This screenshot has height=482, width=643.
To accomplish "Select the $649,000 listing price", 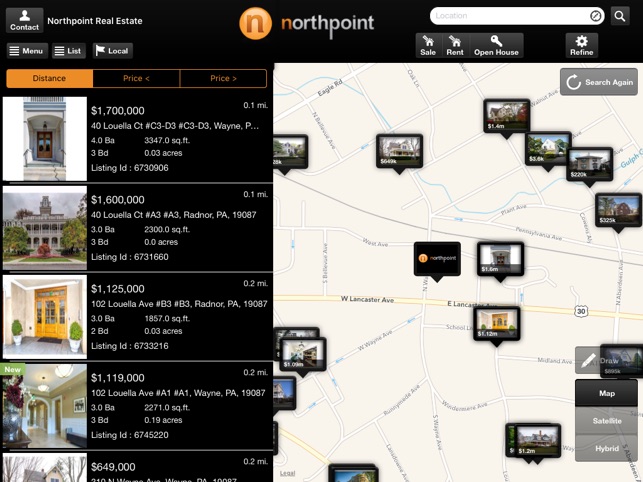I will point(113,467).
